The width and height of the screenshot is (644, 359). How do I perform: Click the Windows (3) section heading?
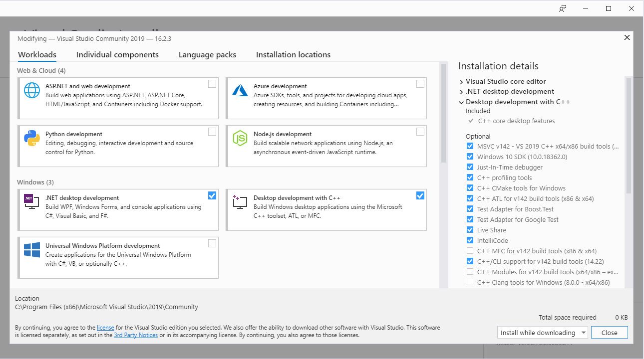35,182
